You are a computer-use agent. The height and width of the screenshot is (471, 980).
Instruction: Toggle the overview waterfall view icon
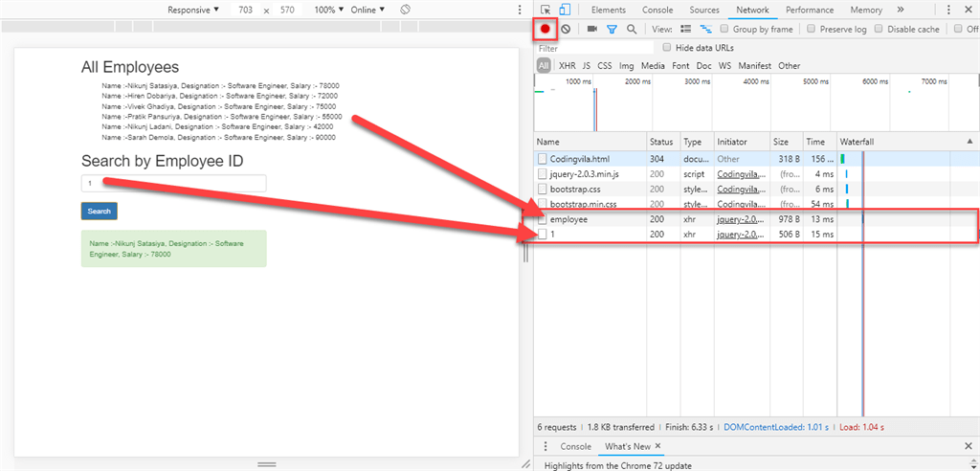pos(705,29)
